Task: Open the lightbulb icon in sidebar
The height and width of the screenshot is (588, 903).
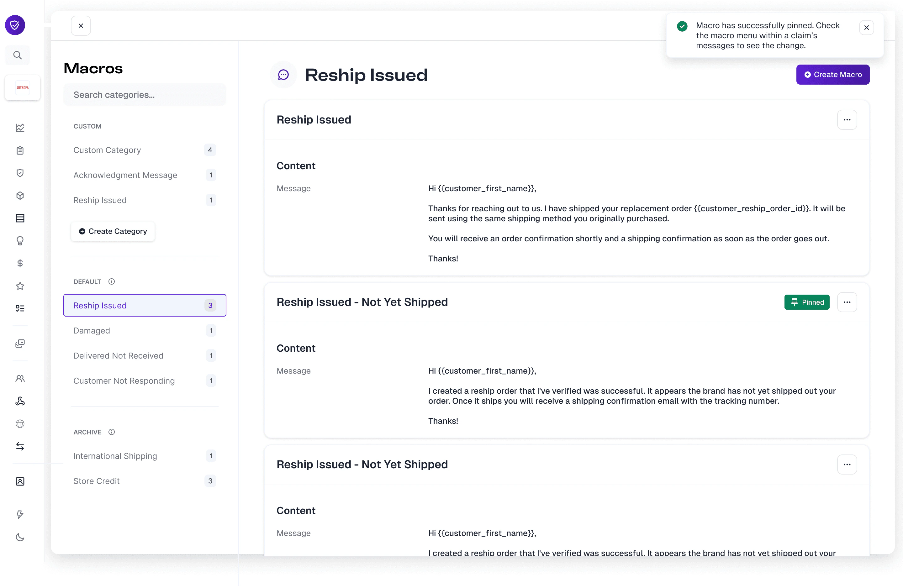Action: [x=20, y=241]
